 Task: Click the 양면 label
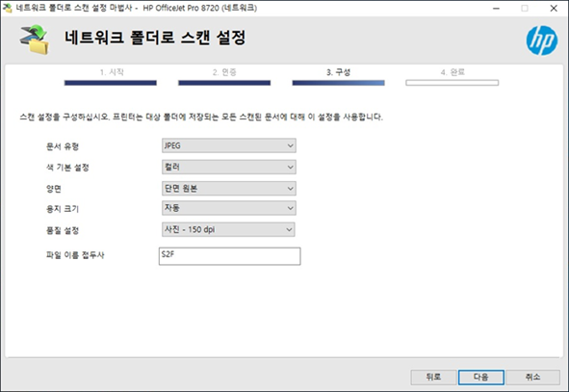pyautogui.click(x=53, y=189)
